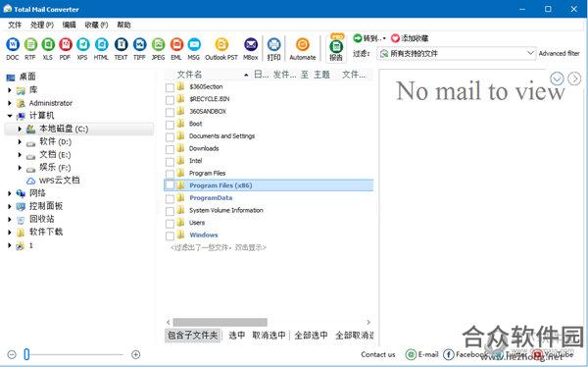Tick the Windows folder checkbox

click(x=170, y=236)
